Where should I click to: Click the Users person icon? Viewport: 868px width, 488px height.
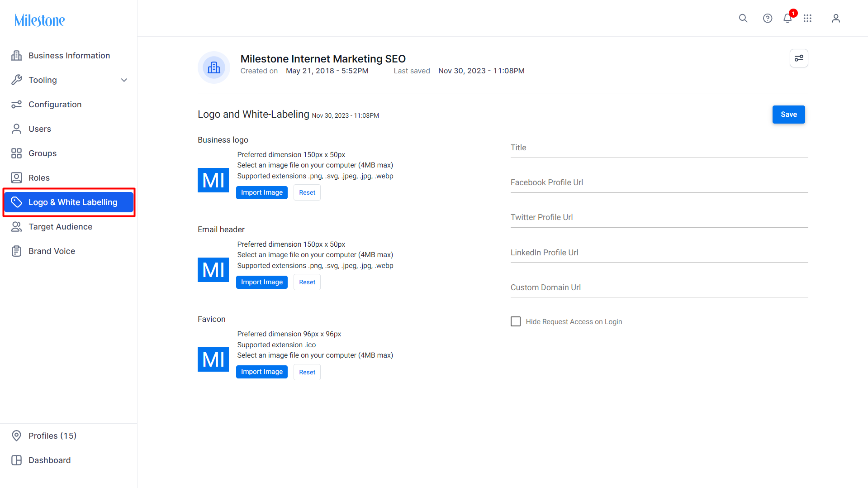point(17,129)
